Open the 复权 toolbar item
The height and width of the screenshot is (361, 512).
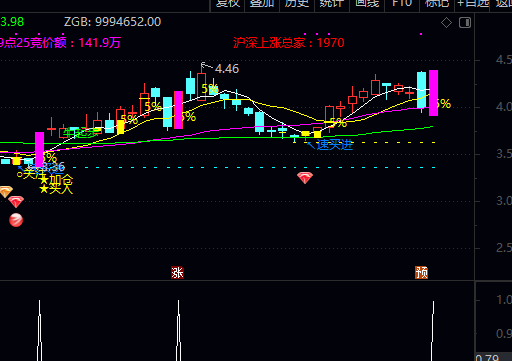[x=228, y=4]
